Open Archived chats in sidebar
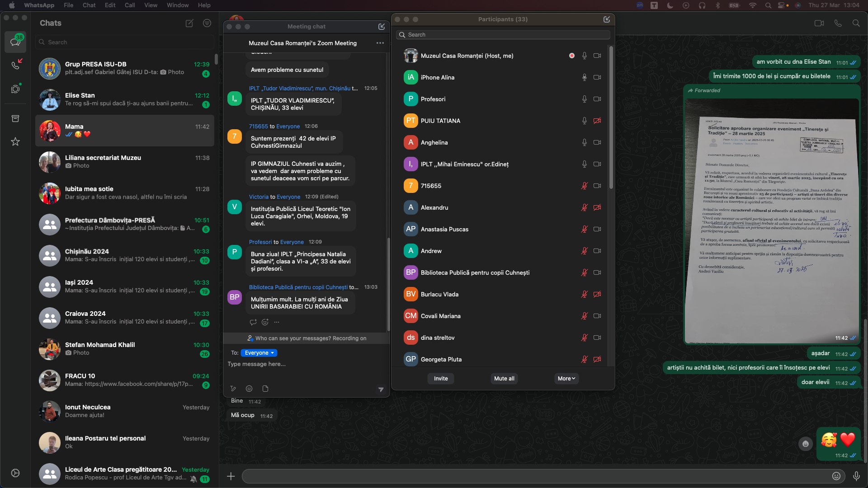 pos(15,118)
